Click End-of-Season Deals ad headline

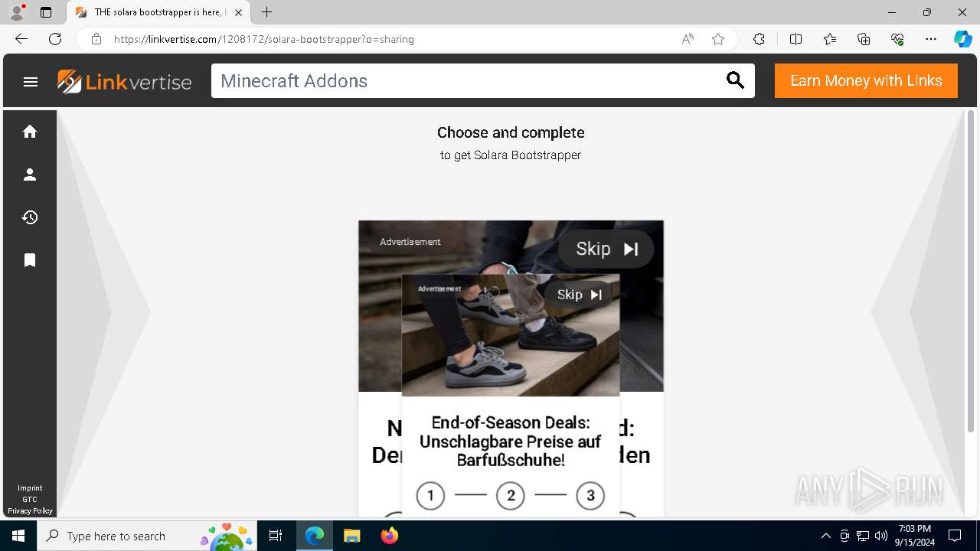[511, 442]
